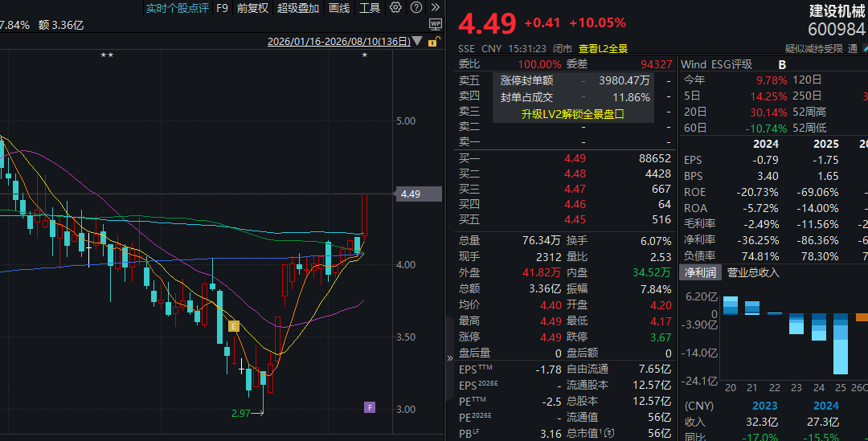Click the double-star marker atop the chart
This screenshot has height=441, width=868.
tap(107, 55)
